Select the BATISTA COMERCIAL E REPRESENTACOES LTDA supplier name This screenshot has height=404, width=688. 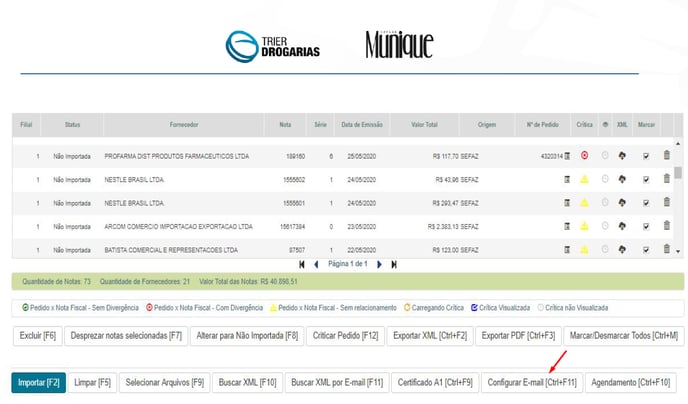pos(171,250)
